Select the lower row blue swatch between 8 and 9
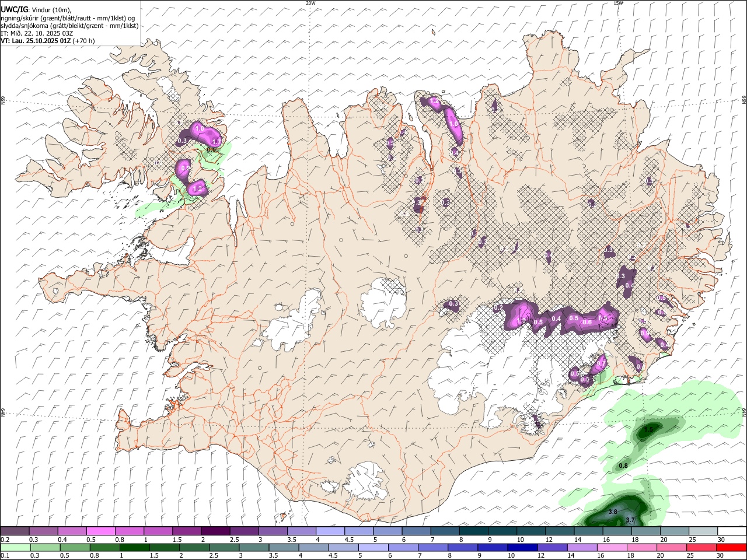Screen dimensions: 747x560 click(463, 548)
